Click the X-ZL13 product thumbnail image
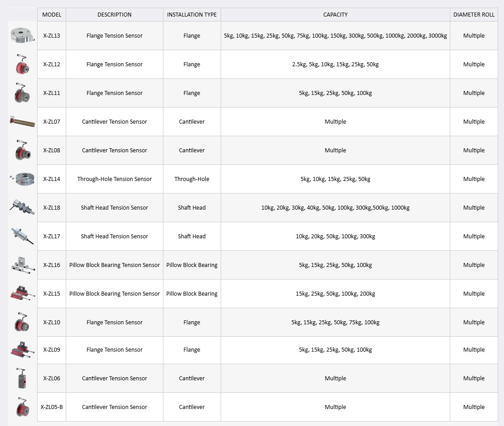 coord(22,35)
